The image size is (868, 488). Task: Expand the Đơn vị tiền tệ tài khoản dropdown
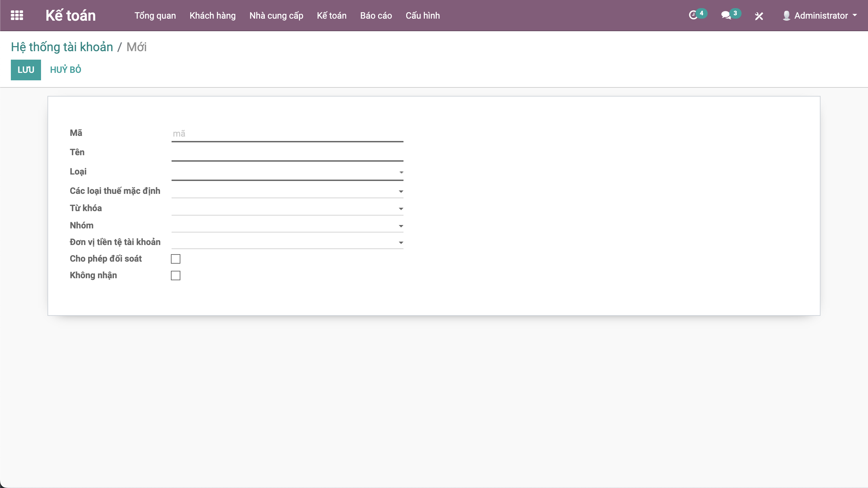point(401,243)
